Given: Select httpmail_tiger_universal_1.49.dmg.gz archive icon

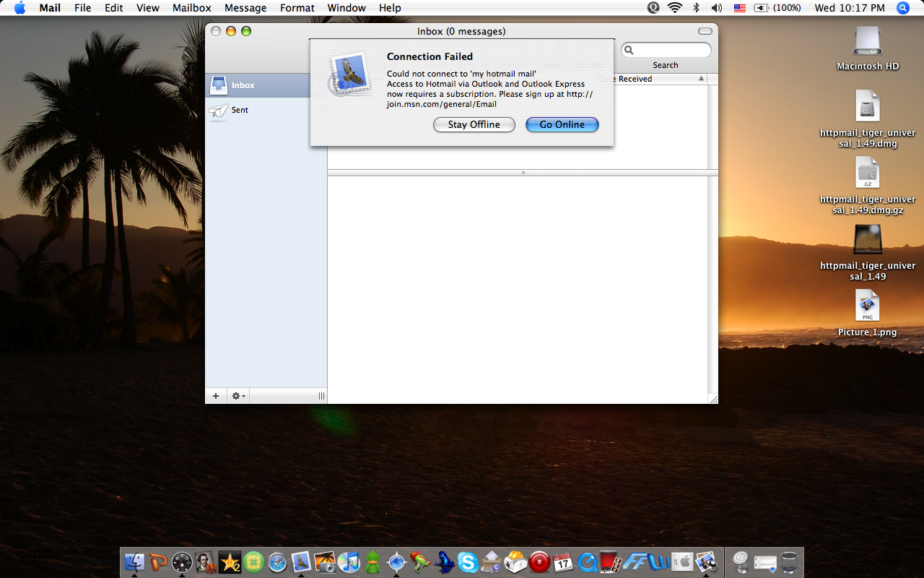Looking at the screenshot, I should point(867,173).
